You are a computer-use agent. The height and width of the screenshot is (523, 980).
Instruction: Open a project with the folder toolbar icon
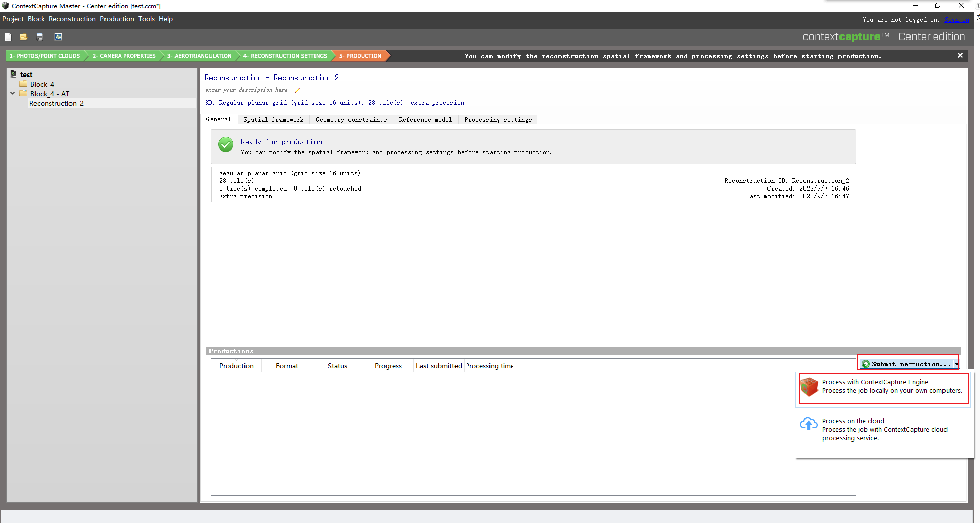(23, 36)
